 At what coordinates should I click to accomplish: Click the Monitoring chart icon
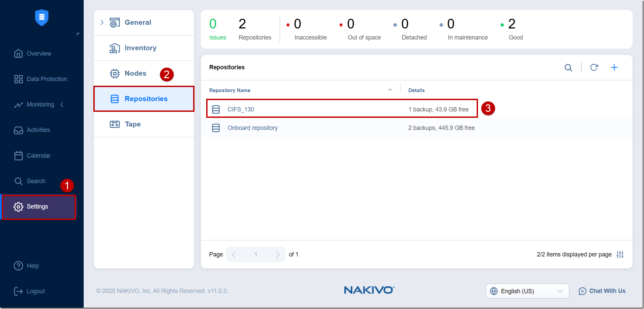point(18,105)
